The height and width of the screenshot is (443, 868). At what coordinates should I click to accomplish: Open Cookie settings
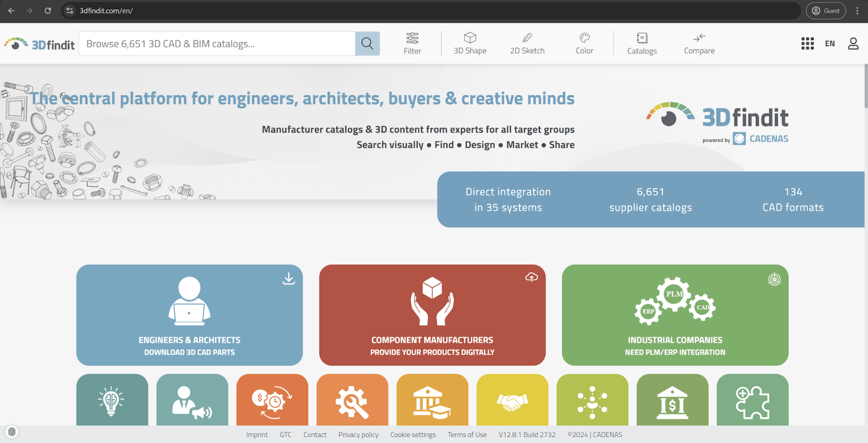[413, 435]
